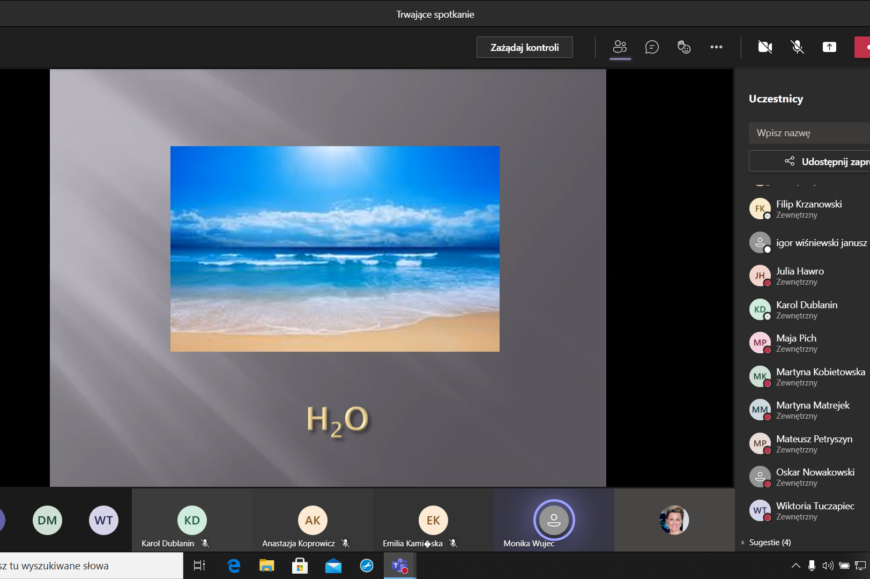870x579 pixels.
Task: Open Microsoft Edge from taskbar
Action: [x=234, y=566]
